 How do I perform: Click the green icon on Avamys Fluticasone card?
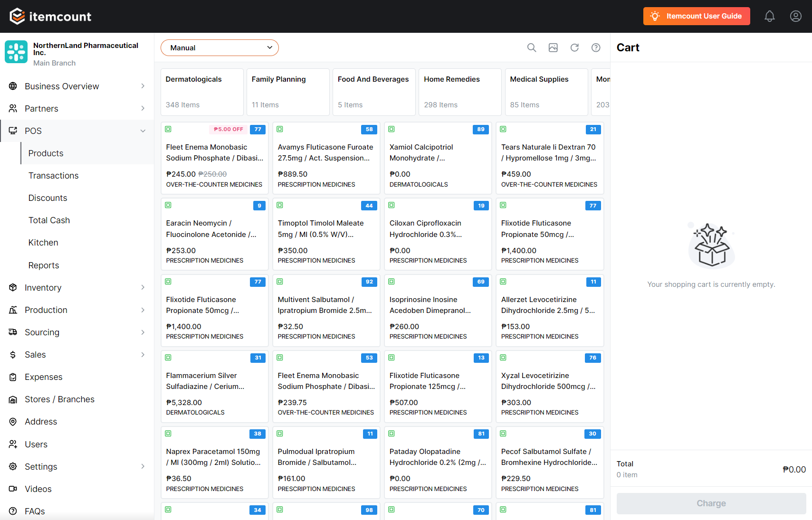[280, 129]
